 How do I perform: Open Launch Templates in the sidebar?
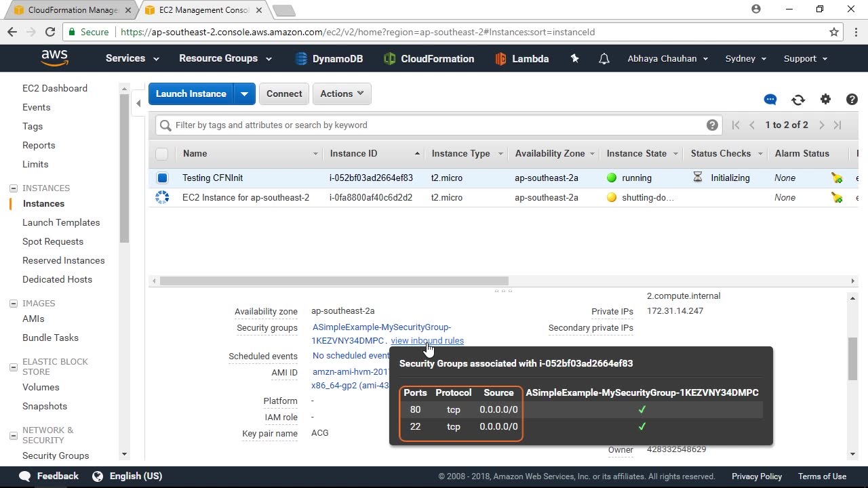click(61, 222)
